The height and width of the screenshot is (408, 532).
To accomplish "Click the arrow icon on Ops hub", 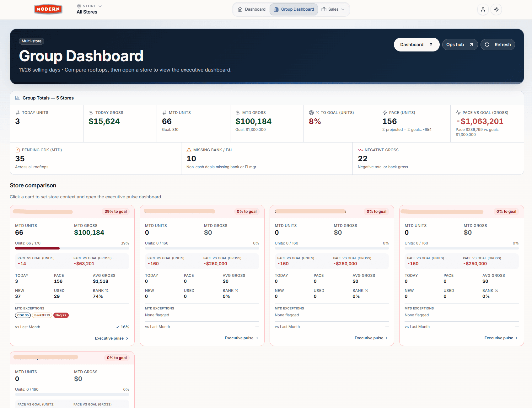I will 471,45.
